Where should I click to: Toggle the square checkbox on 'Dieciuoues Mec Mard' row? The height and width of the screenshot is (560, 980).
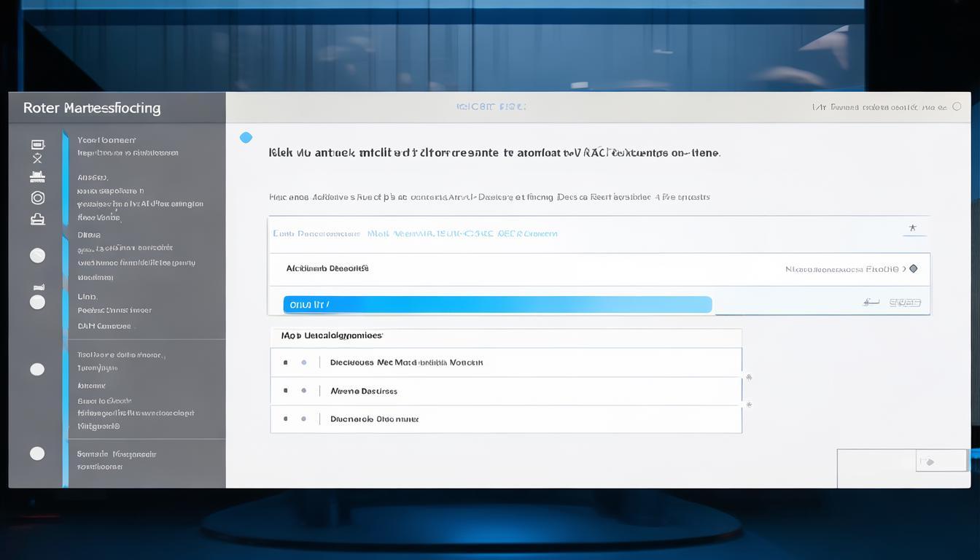(x=285, y=362)
